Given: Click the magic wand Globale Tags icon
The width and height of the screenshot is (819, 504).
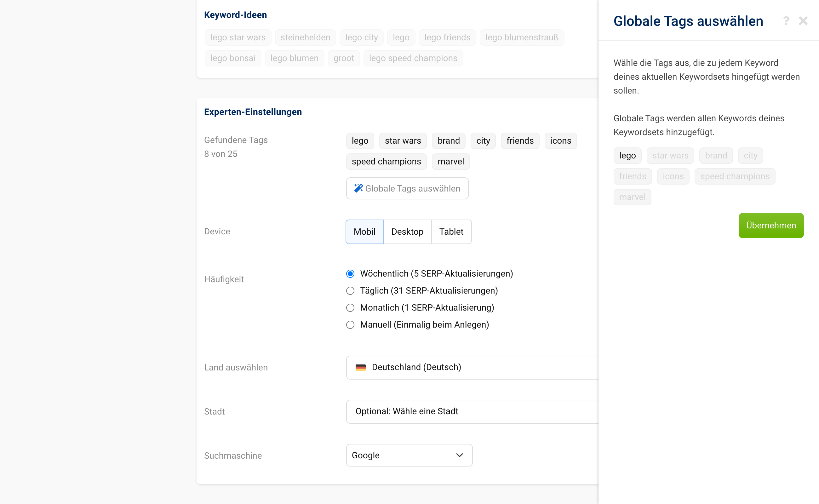Looking at the screenshot, I should pos(358,188).
